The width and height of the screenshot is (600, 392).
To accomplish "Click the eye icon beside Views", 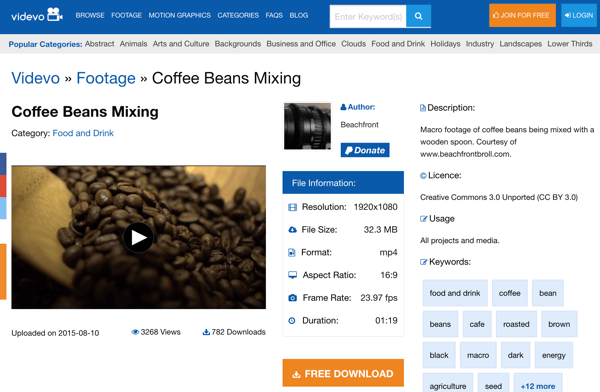I will pos(135,332).
